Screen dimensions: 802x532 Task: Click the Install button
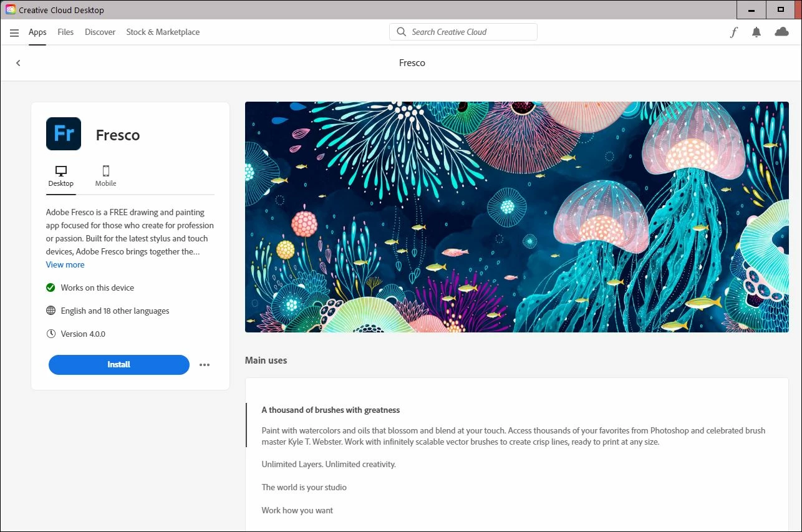pyautogui.click(x=118, y=365)
